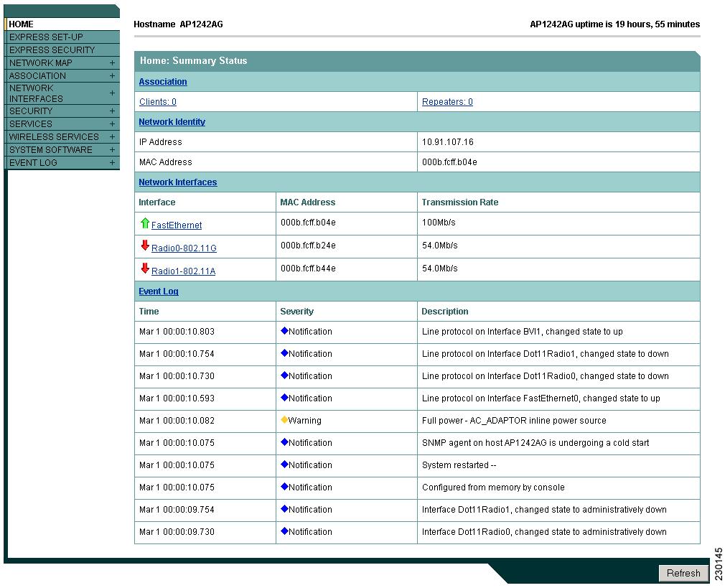
Task: Expand Wireless Services submenu
Action: pos(112,137)
